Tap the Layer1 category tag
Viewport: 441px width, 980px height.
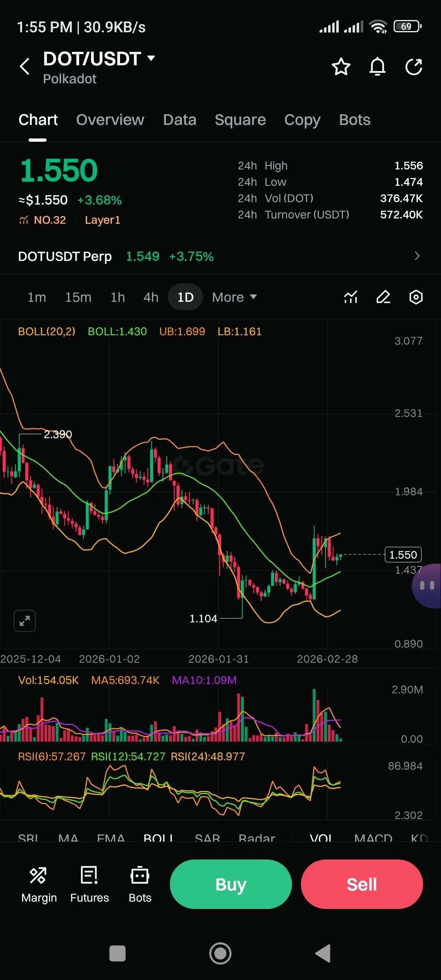pos(102,220)
